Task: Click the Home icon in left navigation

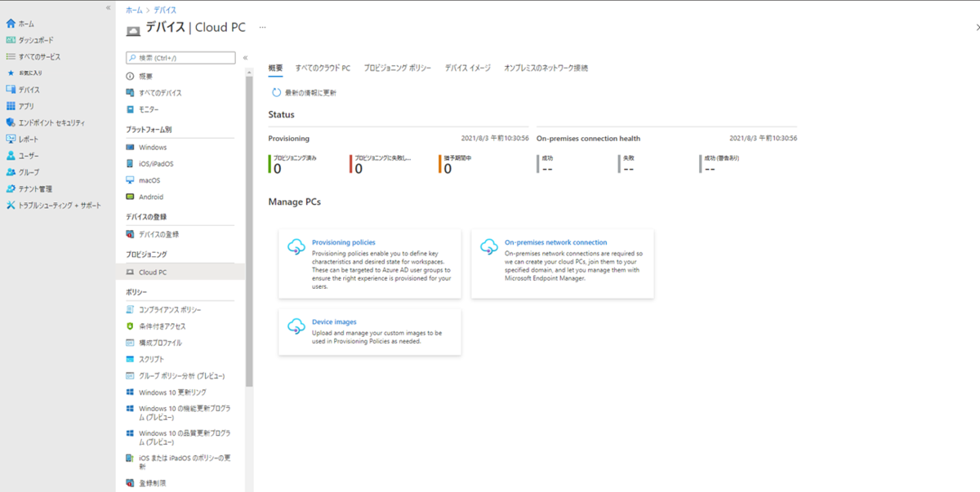Action: pyautogui.click(x=11, y=24)
